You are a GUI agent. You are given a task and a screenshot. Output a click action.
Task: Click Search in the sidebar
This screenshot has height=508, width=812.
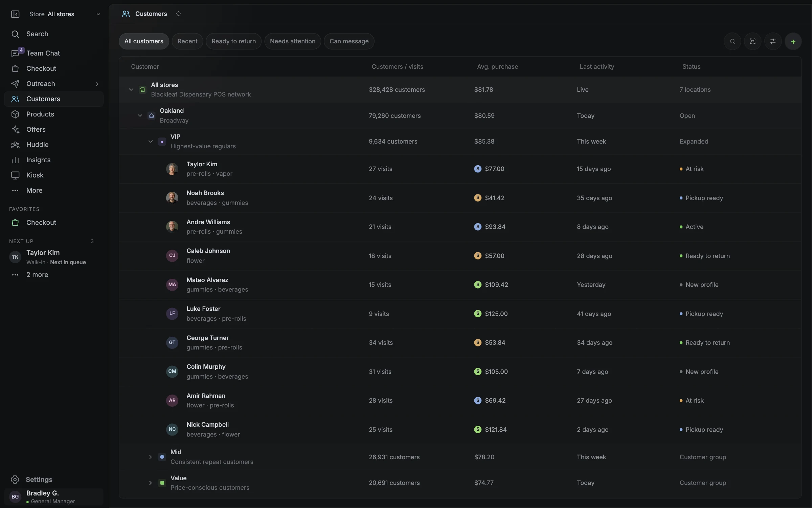(x=53, y=34)
